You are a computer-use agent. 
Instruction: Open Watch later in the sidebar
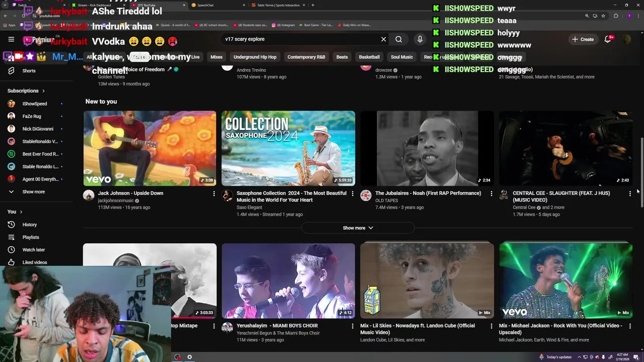(x=35, y=250)
